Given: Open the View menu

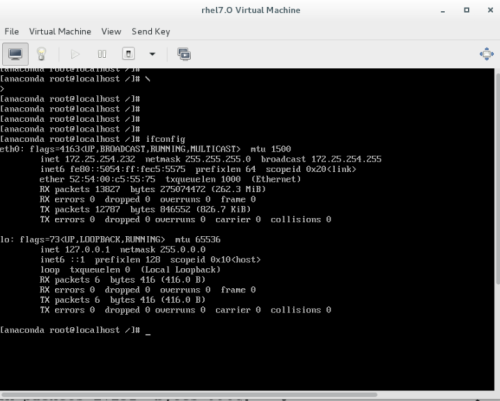Looking at the screenshot, I should pyautogui.click(x=111, y=32).
